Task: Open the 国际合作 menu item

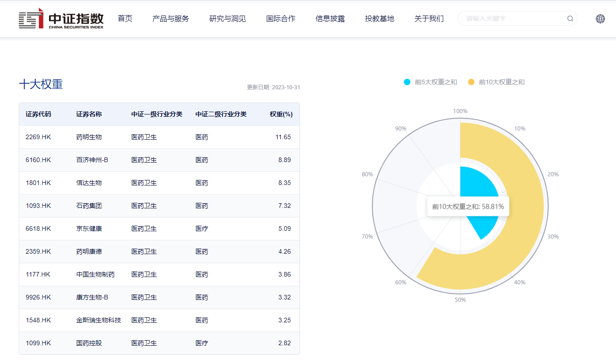Action: pyautogui.click(x=280, y=19)
